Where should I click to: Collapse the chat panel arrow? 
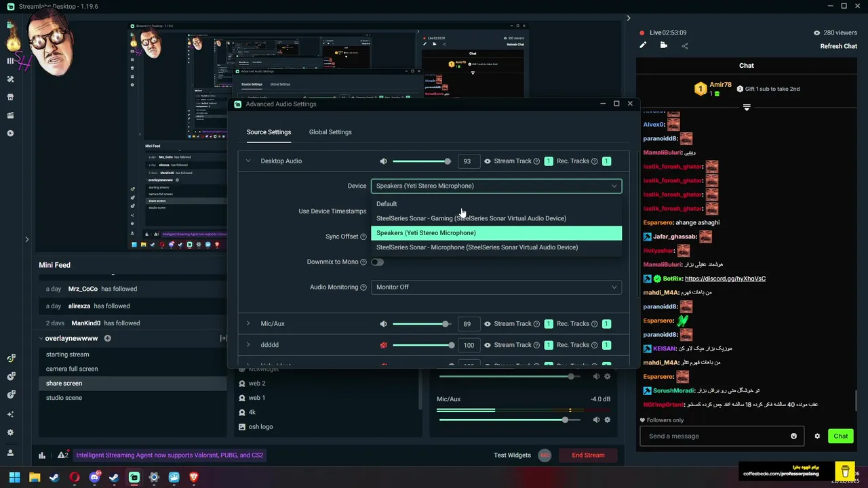[628, 18]
